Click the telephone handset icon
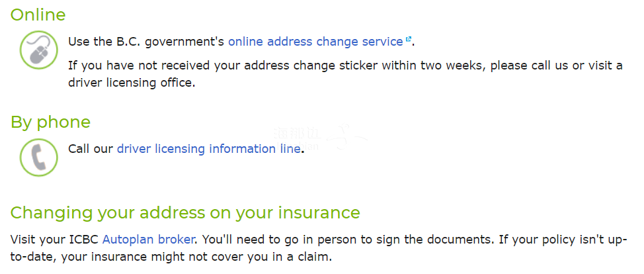644x274 pixels. point(40,157)
